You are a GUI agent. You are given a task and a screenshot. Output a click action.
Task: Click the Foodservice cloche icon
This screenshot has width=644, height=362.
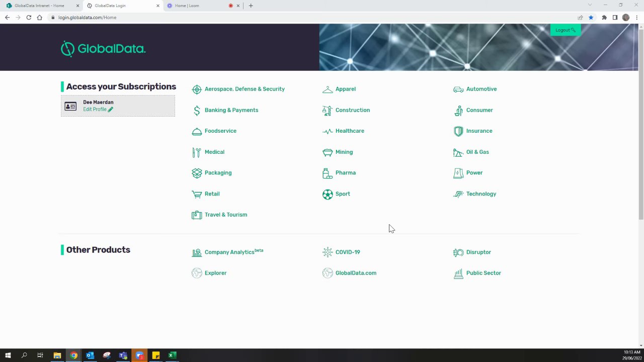(x=197, y=131)
